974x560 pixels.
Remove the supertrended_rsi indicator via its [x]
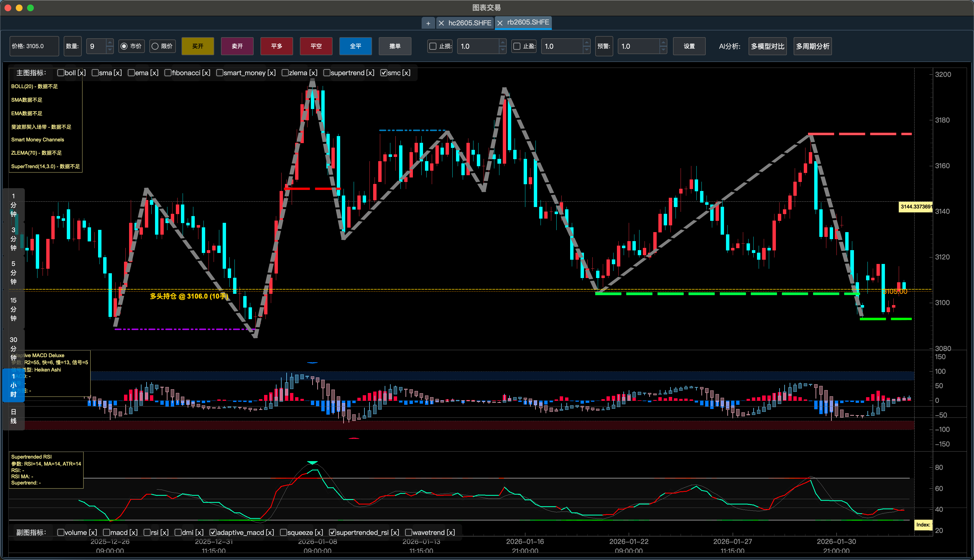tap(395, 532)
